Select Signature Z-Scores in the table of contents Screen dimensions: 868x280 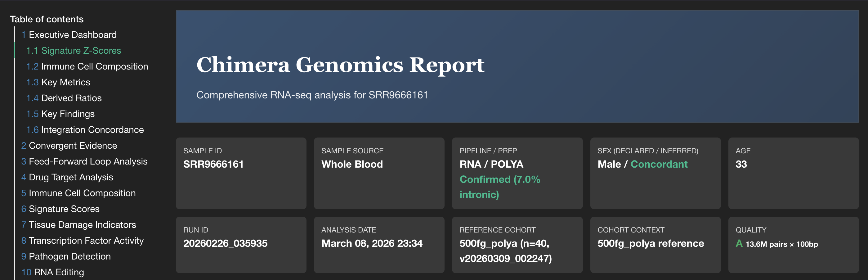(81, 50)
